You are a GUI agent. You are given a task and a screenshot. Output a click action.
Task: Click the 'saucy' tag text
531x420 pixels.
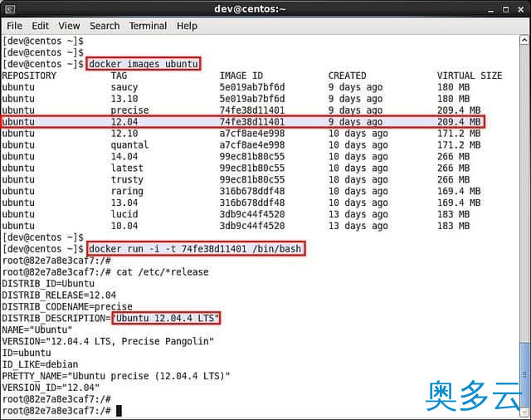coord(124,87)
